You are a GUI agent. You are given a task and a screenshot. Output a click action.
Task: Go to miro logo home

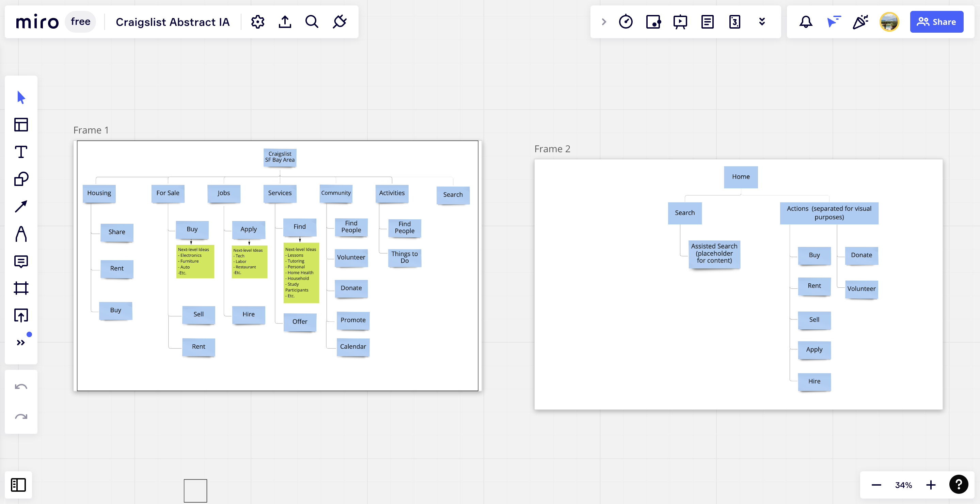pos(37,22)
